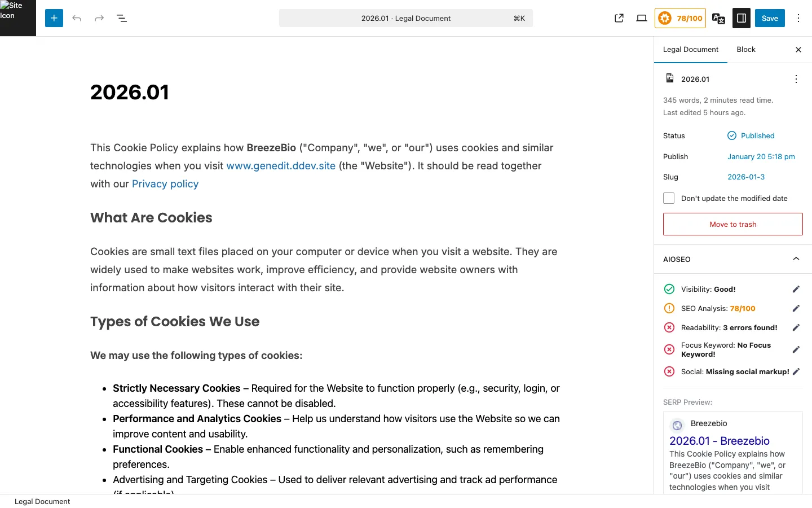Open the view post external link icon
Viewport: 812px width, 508px height.
coord(619,18)
